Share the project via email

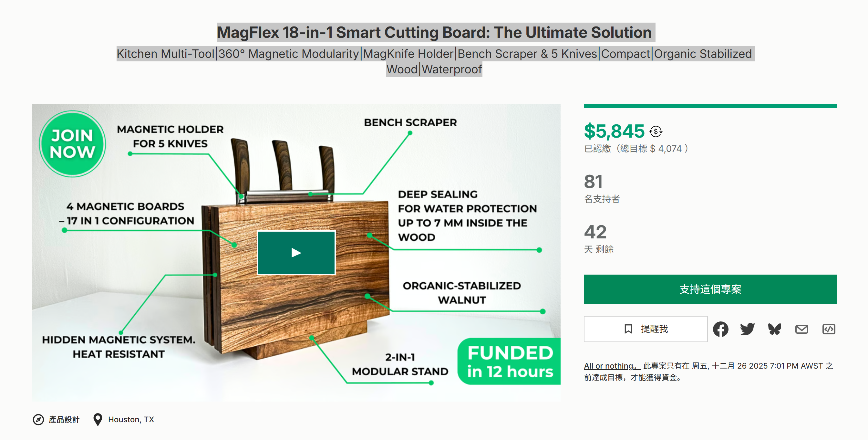802,329
